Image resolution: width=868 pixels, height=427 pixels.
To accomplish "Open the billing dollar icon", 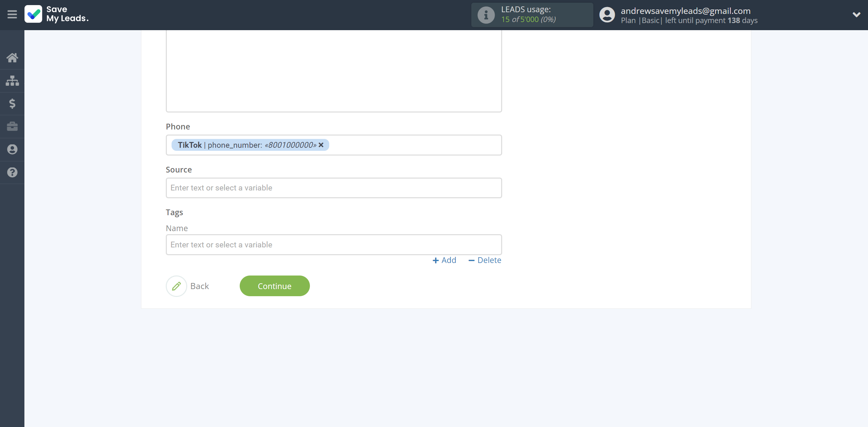I will [12, 104].
